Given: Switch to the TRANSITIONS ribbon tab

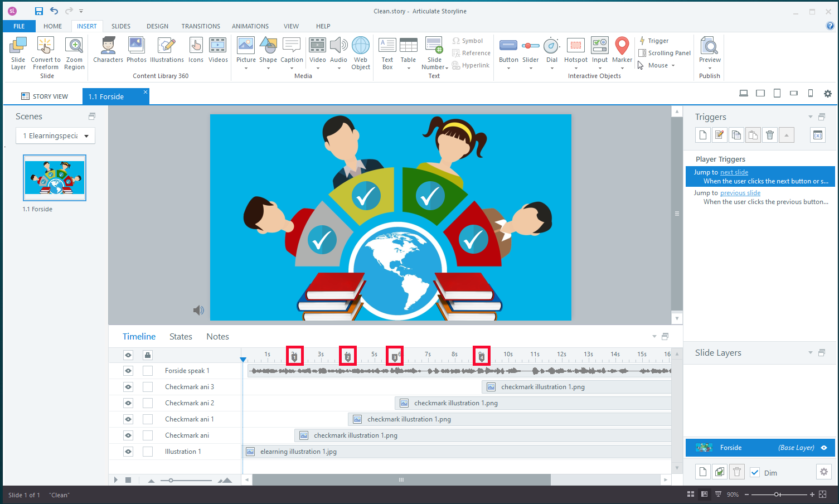Looking at the screenshot, I should (x=201, y=26).
